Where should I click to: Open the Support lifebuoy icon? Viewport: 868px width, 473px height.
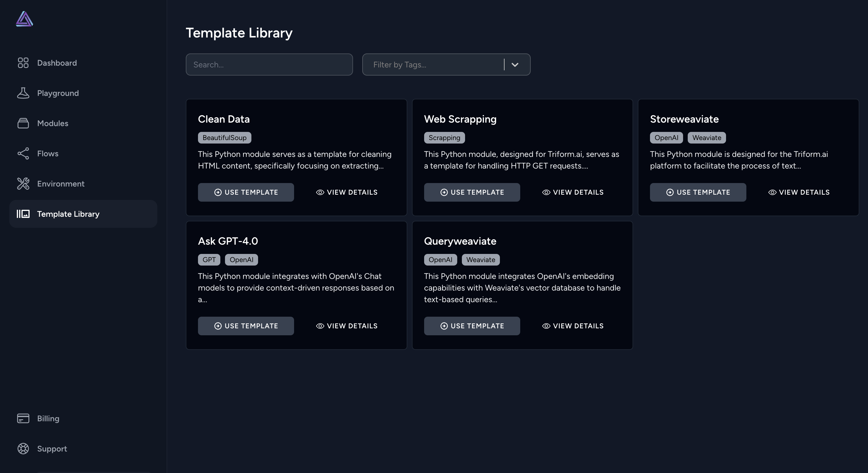(x=23, y=449)
